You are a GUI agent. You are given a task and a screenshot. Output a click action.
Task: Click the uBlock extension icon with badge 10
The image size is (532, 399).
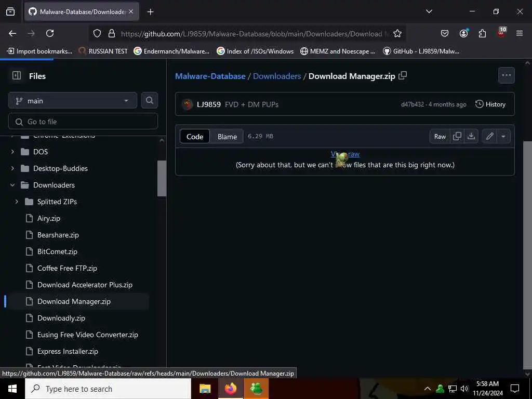click(501, 33)
